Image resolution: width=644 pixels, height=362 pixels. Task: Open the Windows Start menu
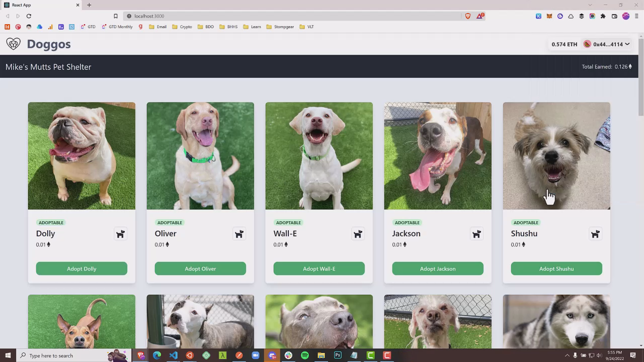(x=8, y=355)
